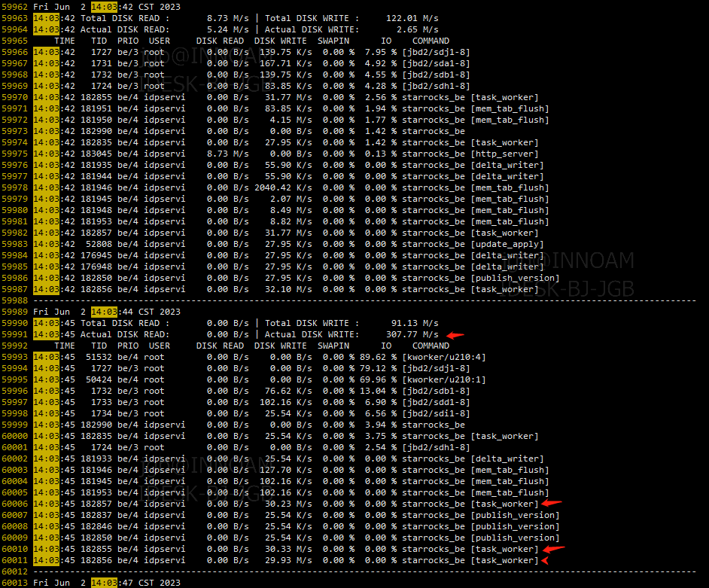Click red arrow on line 60006

[x=552, y=504]
